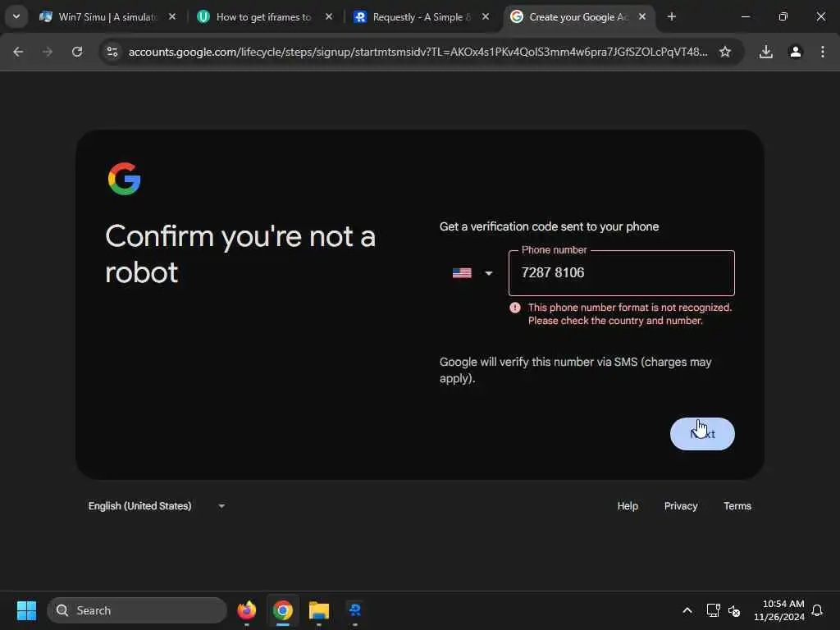This screenshot has height=630, width=840.
Task: Close Create your Google Account tab
Action: (641, 17)
